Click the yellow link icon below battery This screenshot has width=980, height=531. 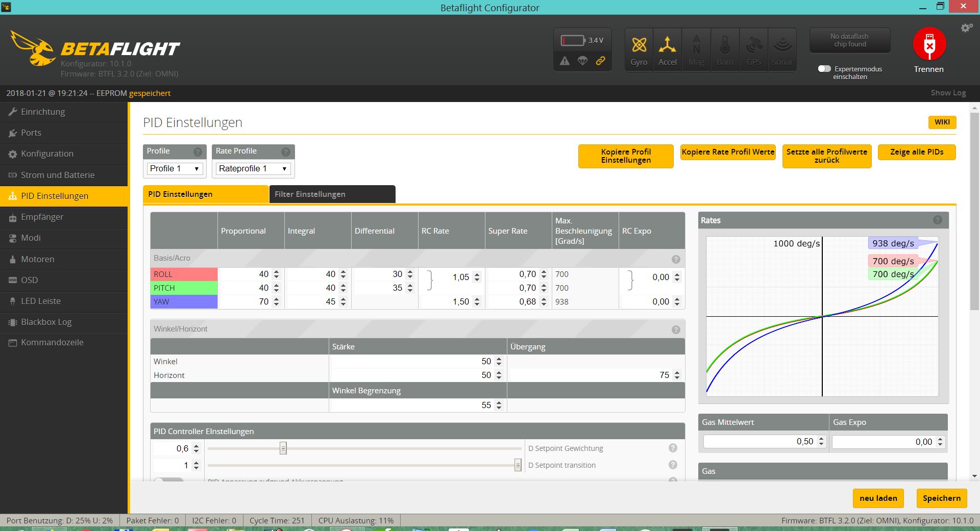click(x=601, y=61)
